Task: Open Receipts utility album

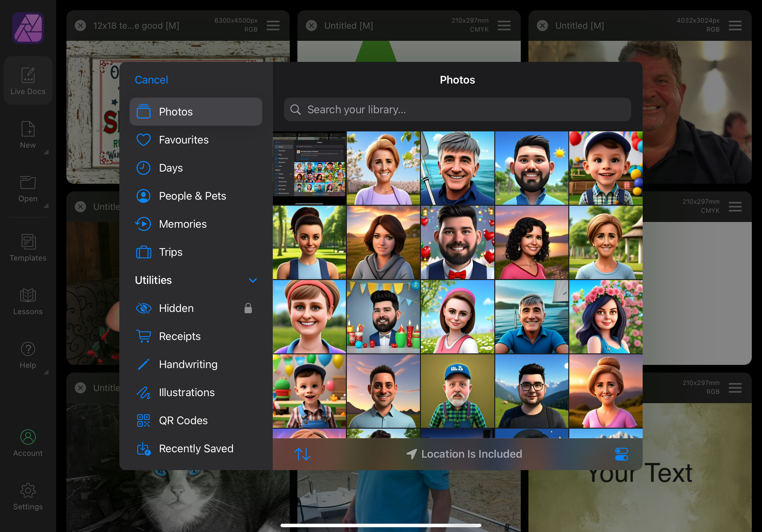Action: tap(196, 336)
